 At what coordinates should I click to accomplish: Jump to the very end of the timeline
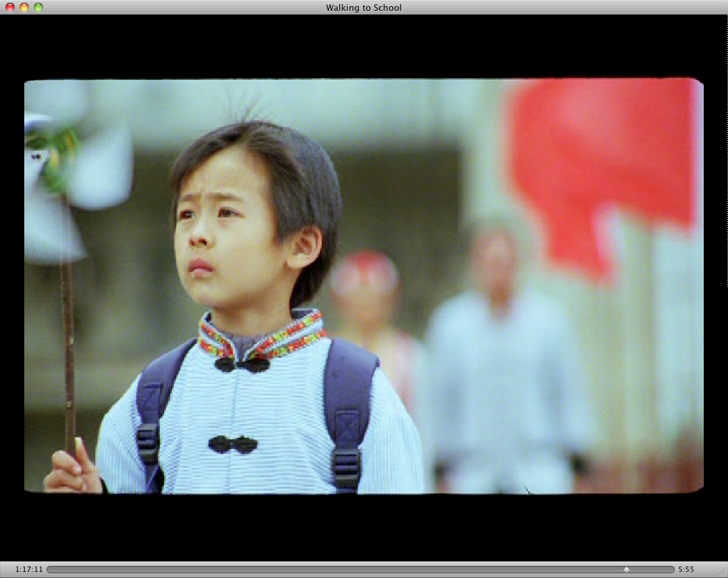pos(671,570)
